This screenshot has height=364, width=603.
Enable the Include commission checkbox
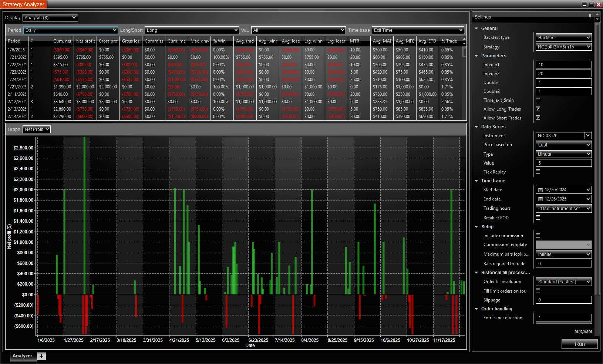[538, 235]
